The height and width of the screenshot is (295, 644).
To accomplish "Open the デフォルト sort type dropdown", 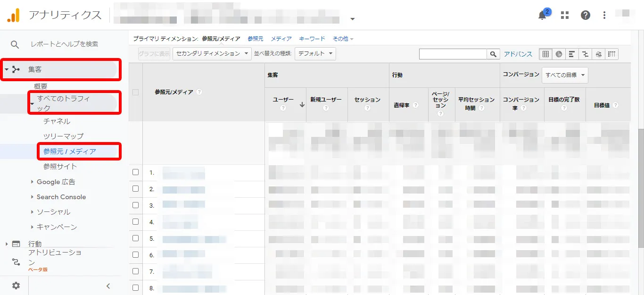I will (316, 53).
